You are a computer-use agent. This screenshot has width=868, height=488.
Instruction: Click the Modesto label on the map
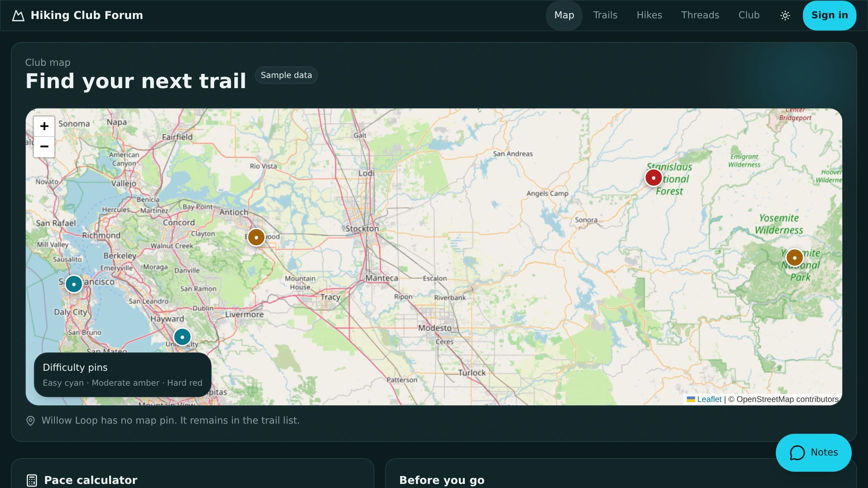pos(435,328)
